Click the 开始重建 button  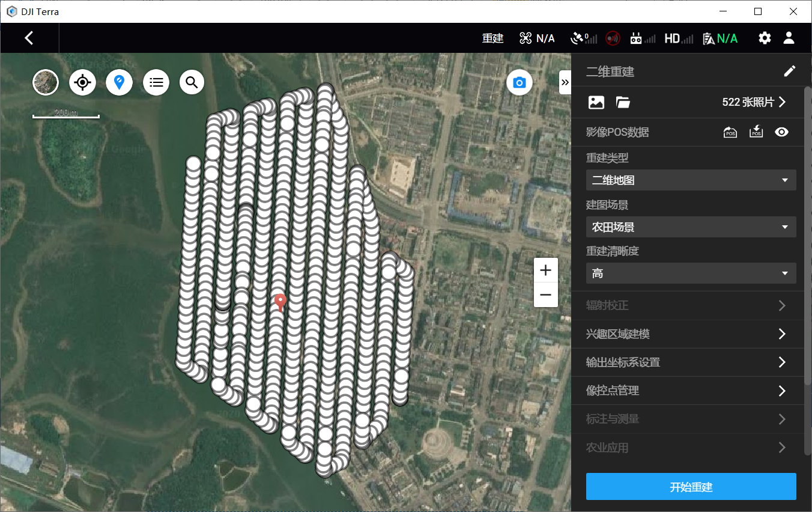[x=691, y=487]
